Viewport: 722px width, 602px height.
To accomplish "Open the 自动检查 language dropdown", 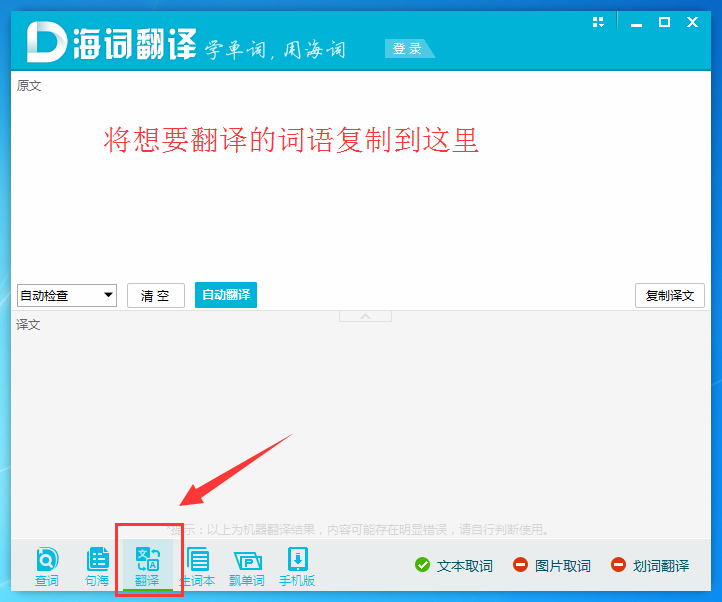I will (x=67, y=295).
